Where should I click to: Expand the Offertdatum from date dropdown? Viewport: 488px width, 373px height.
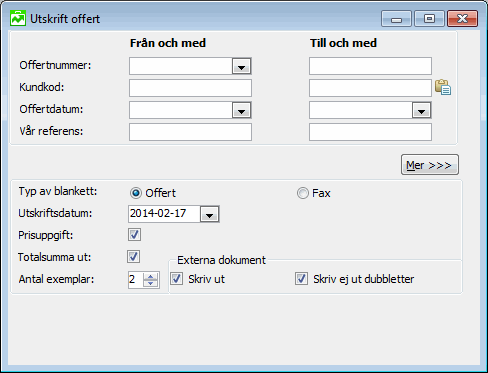click(241, 110)
